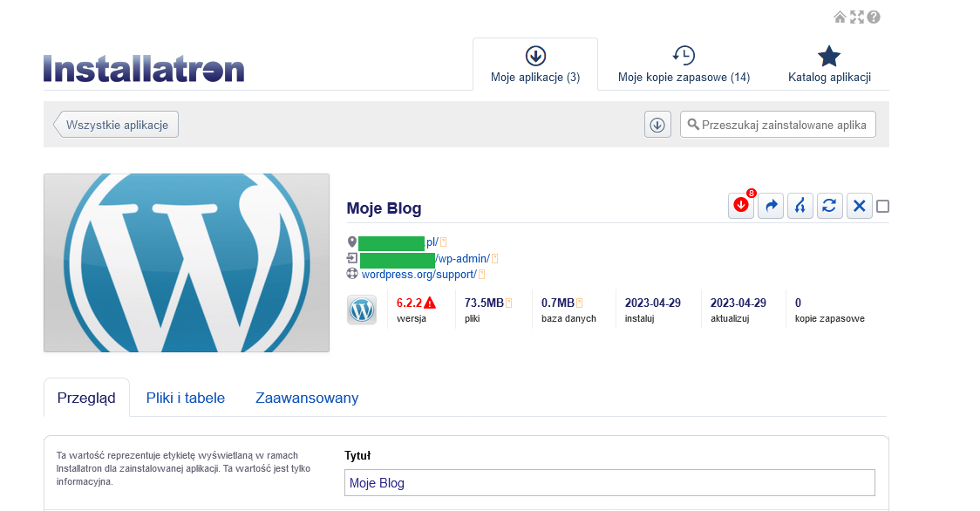The width and height of the screenshot is (980, 511).
Task: Open help via the question mark icon
Action: click(x=874, y=17)
